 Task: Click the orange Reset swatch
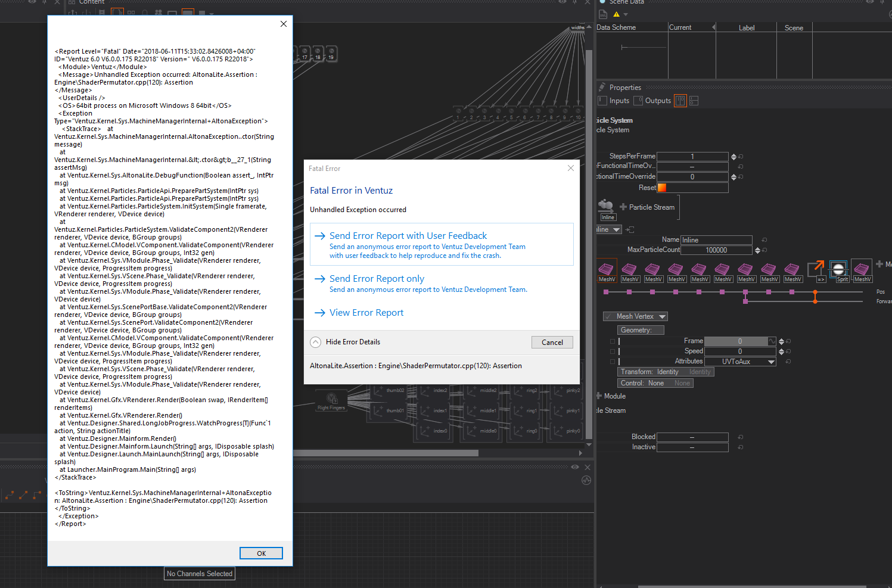(x=661, y=188)
